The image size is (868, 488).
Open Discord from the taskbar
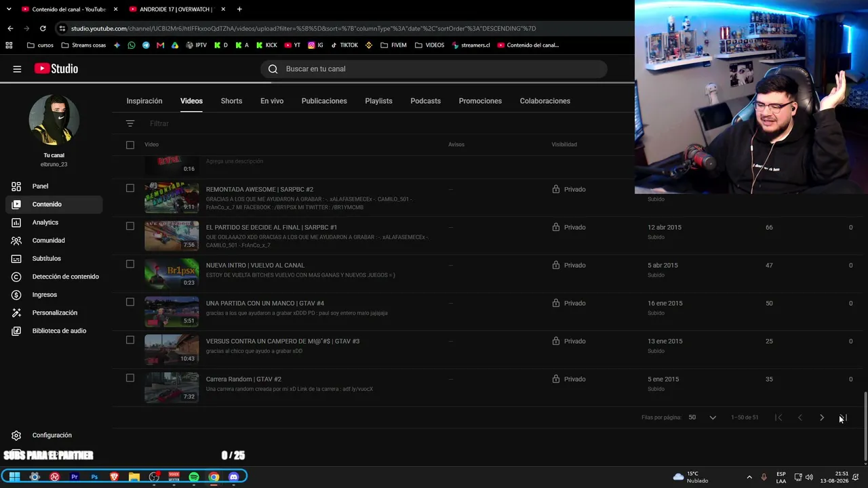pyautogui.click(x=234, y=476)
